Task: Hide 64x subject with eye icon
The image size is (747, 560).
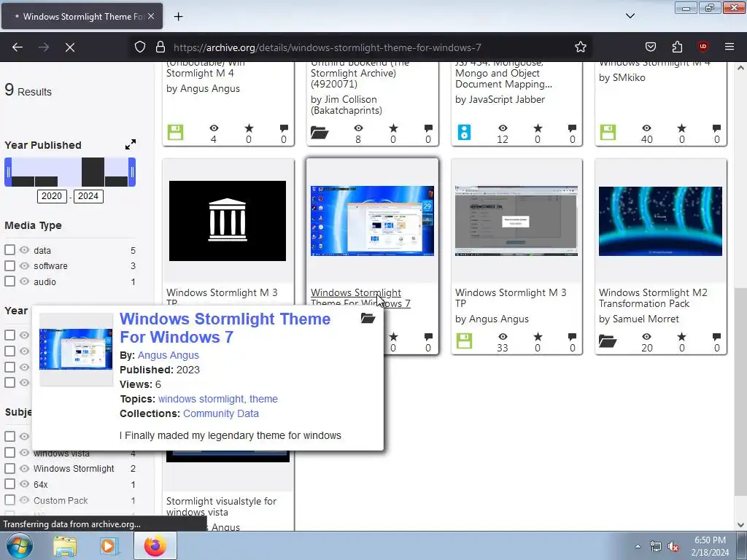Action: 24,484
